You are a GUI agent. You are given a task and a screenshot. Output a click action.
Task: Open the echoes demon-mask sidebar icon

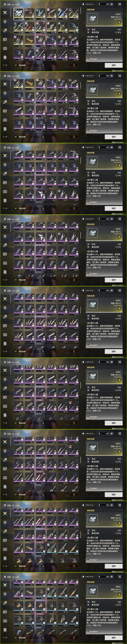pyautogui.click(x=5, y=22)
